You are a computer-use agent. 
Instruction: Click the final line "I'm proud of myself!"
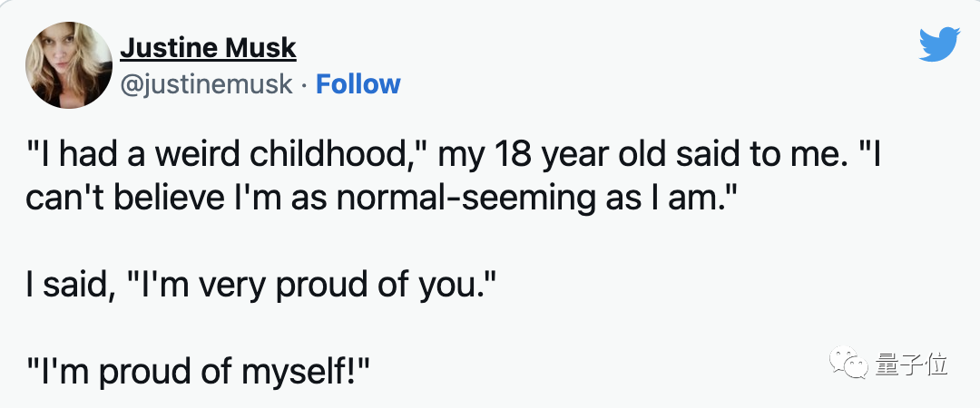198,372
